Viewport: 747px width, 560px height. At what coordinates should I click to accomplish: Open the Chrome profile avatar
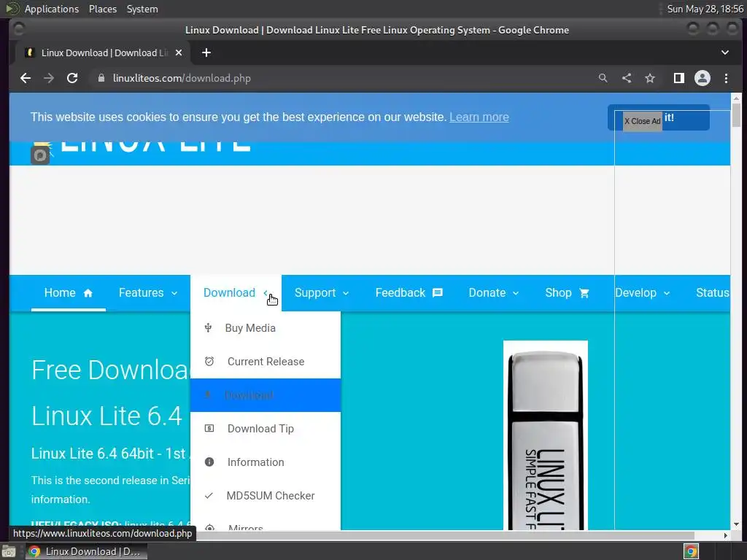pyautogui.click(x=703, y=78)
